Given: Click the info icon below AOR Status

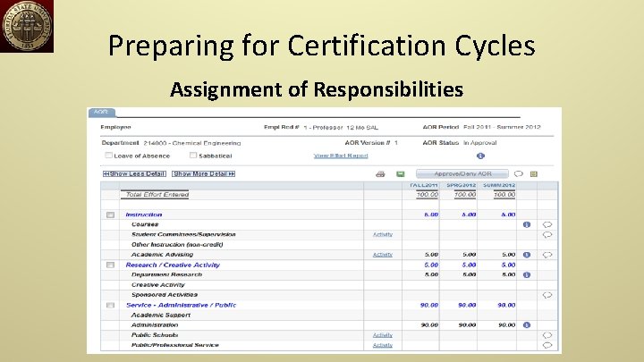Looking at the screenshot, I should tap(480, 156).
